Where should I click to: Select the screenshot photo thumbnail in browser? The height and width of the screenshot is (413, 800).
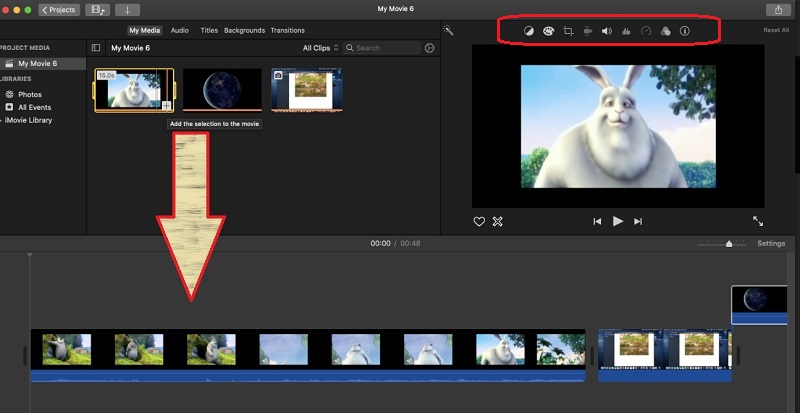point(307,90)
